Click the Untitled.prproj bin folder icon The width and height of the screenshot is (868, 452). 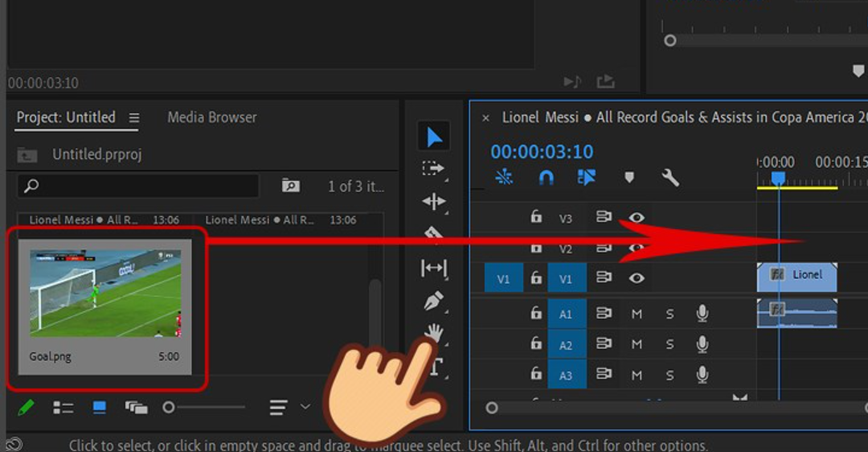coord(27,154)
